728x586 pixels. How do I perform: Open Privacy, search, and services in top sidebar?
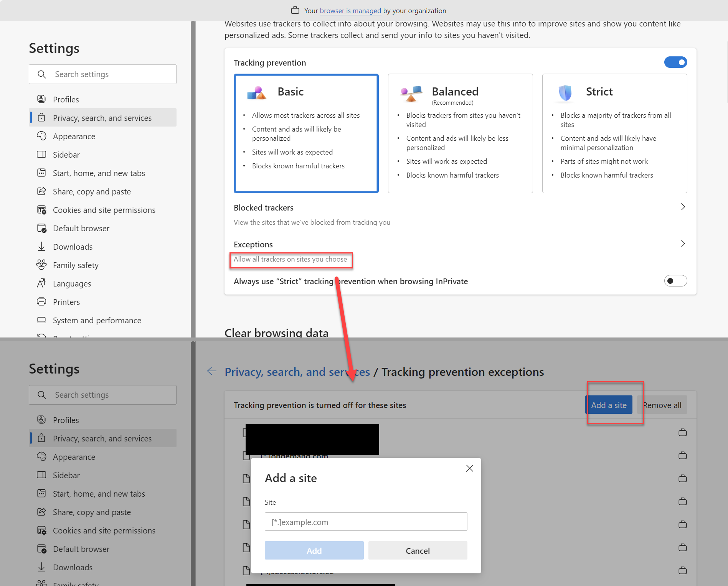pyautogui.click(x=103, y=118)
